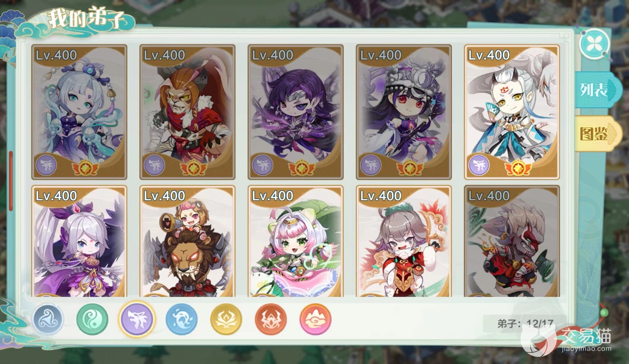The image size is (629, 364).
Task: Select the girl riding lion disciple card
Action: 187,241
